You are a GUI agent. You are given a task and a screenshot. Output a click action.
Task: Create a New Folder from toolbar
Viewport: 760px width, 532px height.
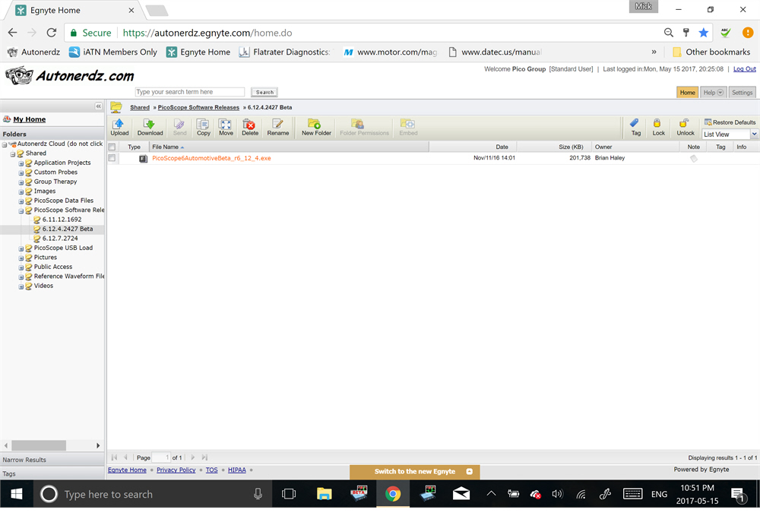click(316, 128)
